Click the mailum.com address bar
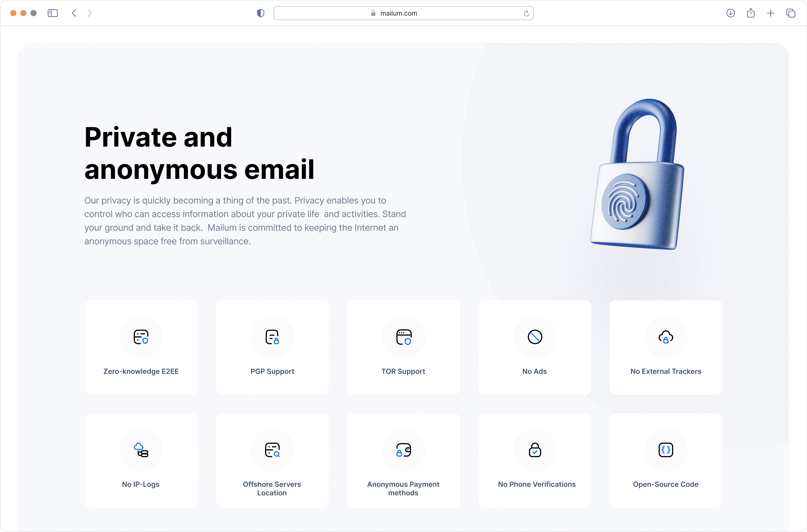807x532 pixels. pos(403,13)
